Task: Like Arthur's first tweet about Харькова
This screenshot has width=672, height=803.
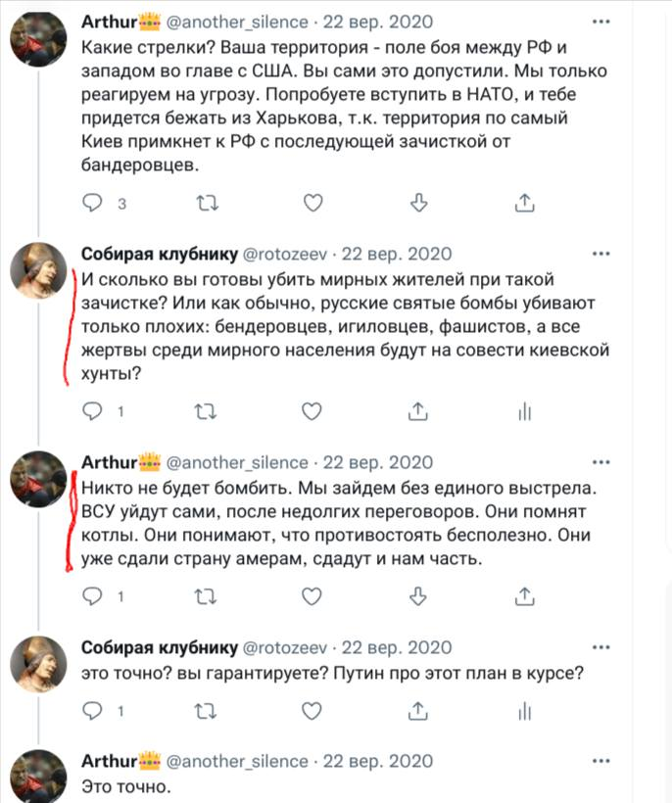Action: pos(312,203)
